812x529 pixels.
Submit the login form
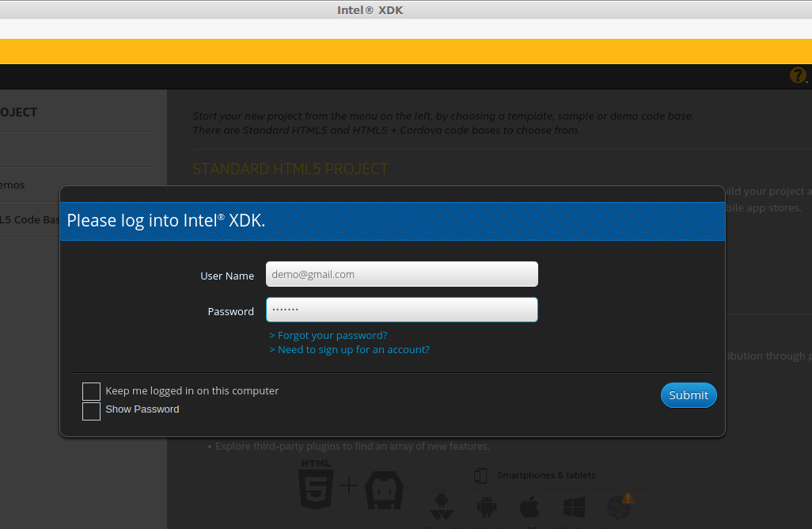[689, 395]
